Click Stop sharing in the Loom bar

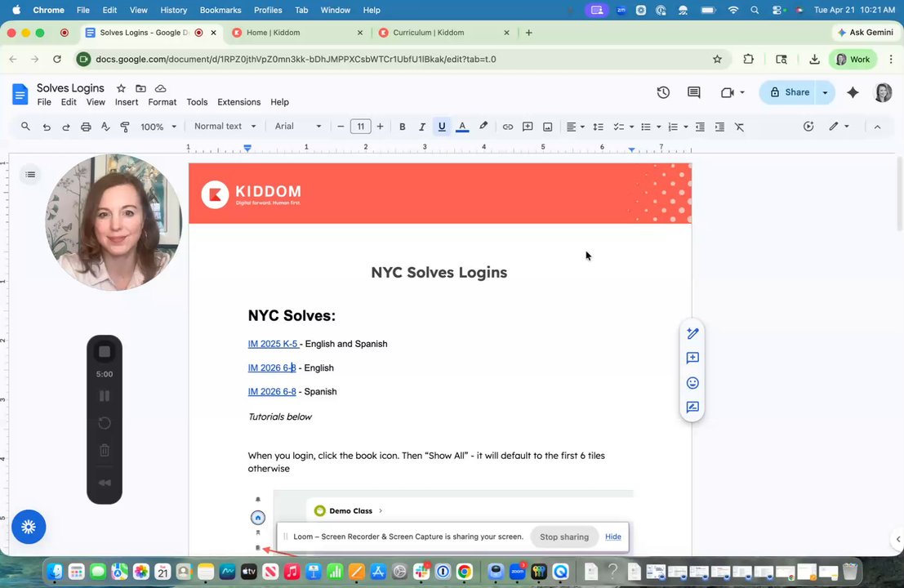click(x=563, y=537)
